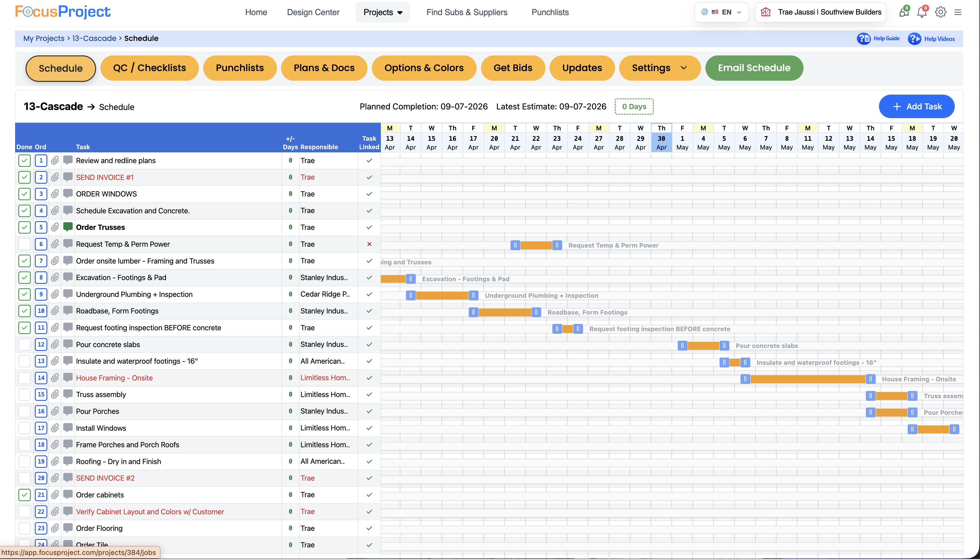Open 13-Cascade breadcrumb link
Screen dimensions: 980x559
tap(94, 38)
